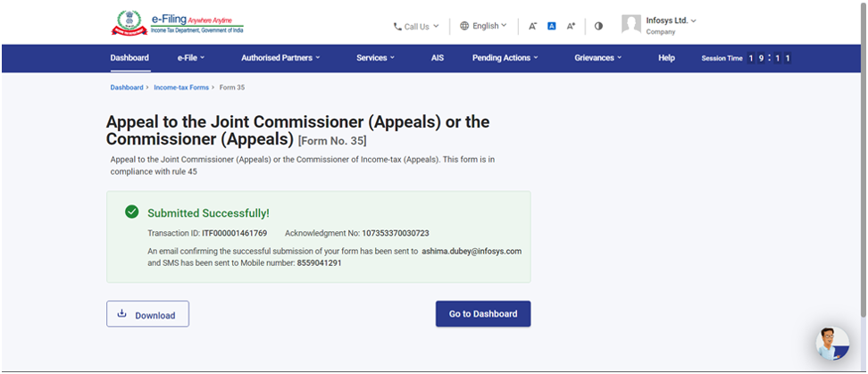This screenshot has height=374, width=868.
Task: Increase font size with A+ icon
Action: (x=572, y=26)
